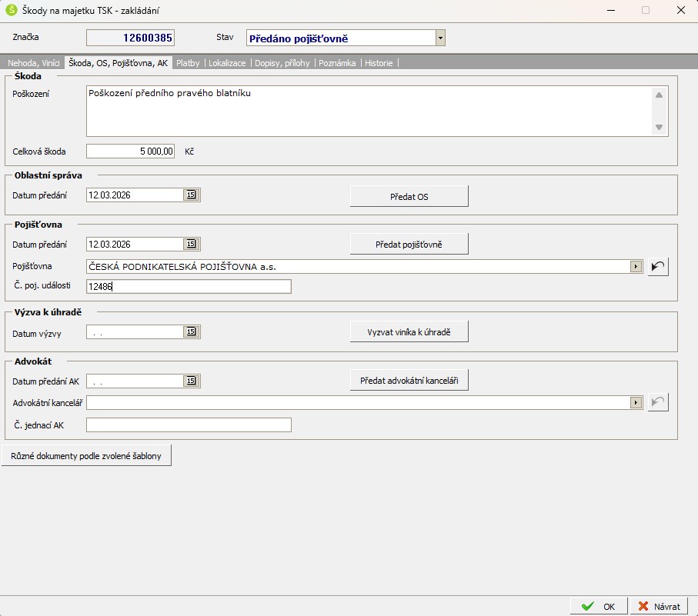Confirm with the OK button
698x616 pixels.
click(598, 606)
